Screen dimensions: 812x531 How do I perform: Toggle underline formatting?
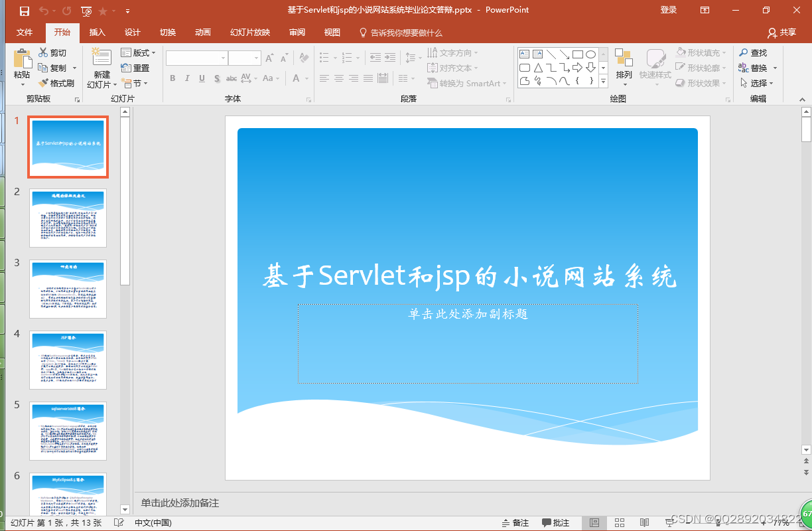point(201,78)
